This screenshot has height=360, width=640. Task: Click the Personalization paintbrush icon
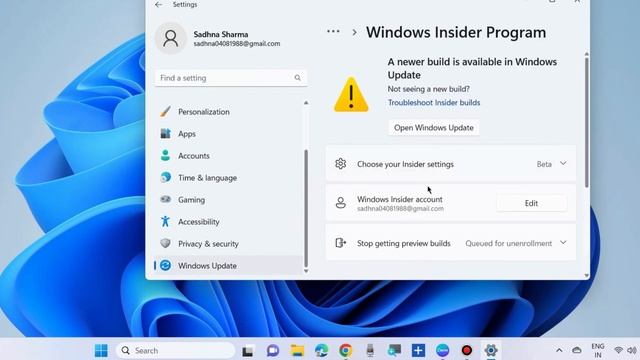point(165,111)
